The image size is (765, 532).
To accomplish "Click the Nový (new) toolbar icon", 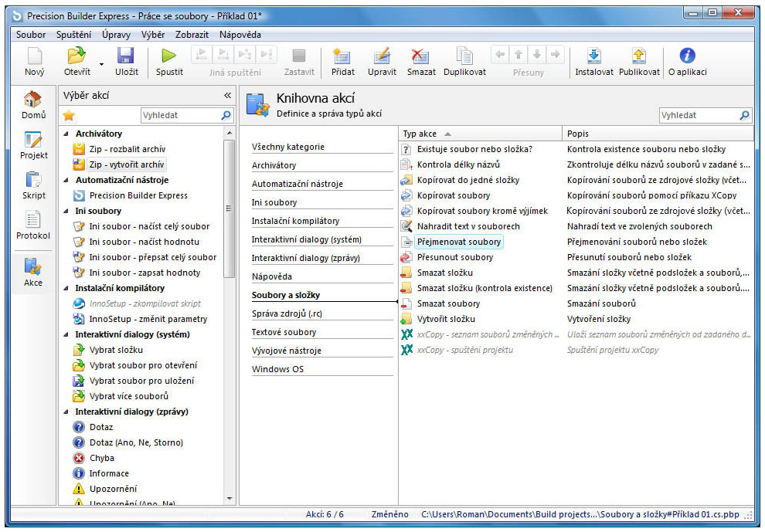I will 35,56.
